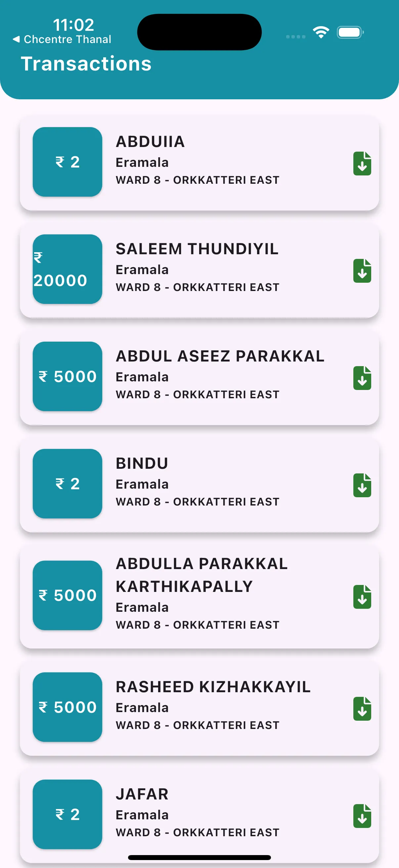Download receipt for ABDUIIA transaction
Image resolution: width=399 pixels, height=868 pixels.
362,164
